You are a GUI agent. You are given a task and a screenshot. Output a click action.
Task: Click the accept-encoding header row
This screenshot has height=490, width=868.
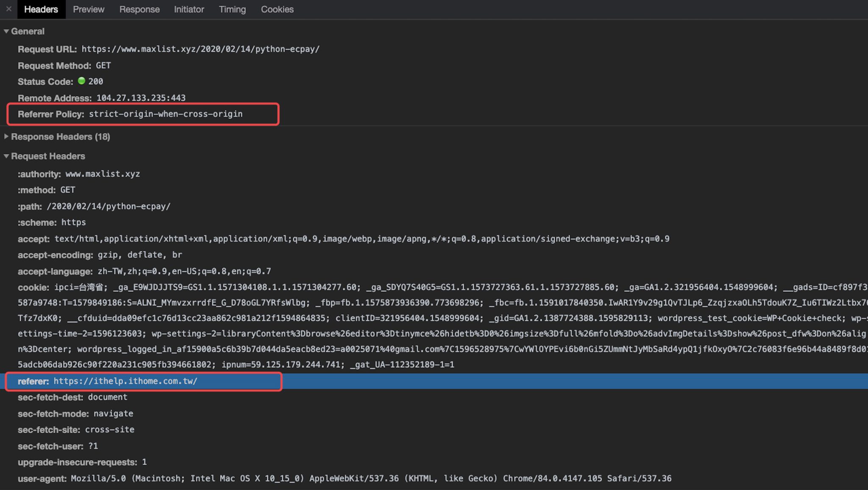pyautogui.click(x=100, y=255)
